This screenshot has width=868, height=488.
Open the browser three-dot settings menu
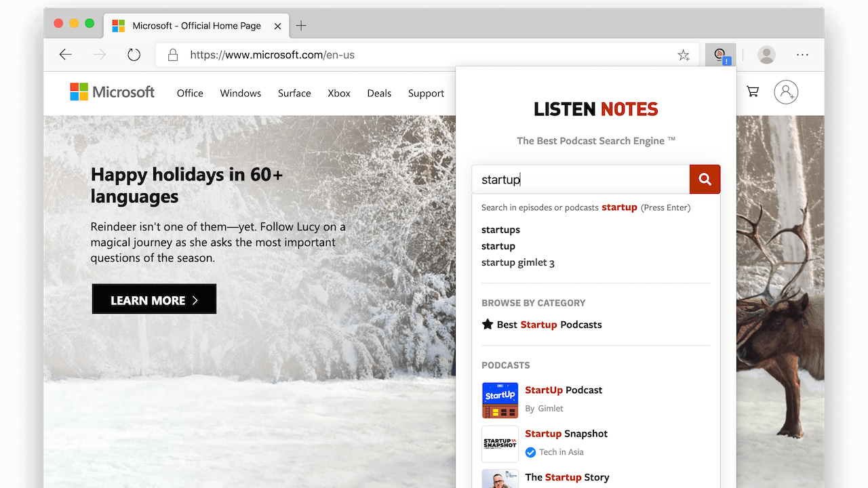tap(803, 55)
